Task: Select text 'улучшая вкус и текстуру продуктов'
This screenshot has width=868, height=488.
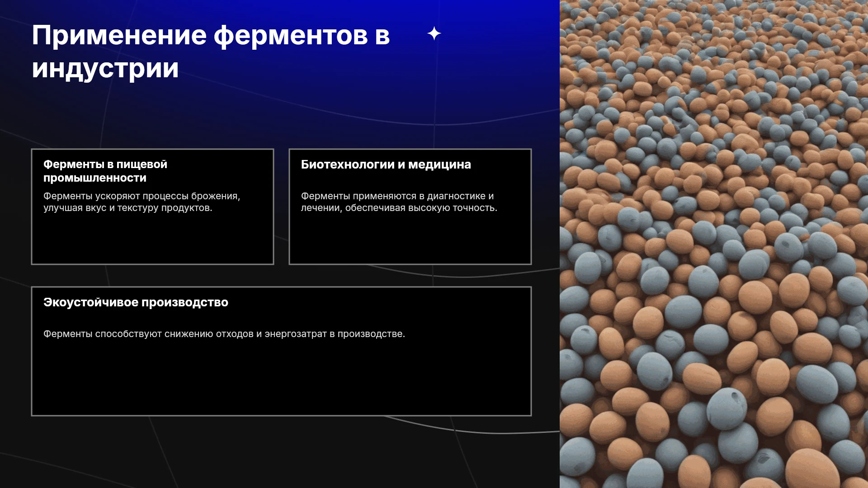Action: point(127,208)
